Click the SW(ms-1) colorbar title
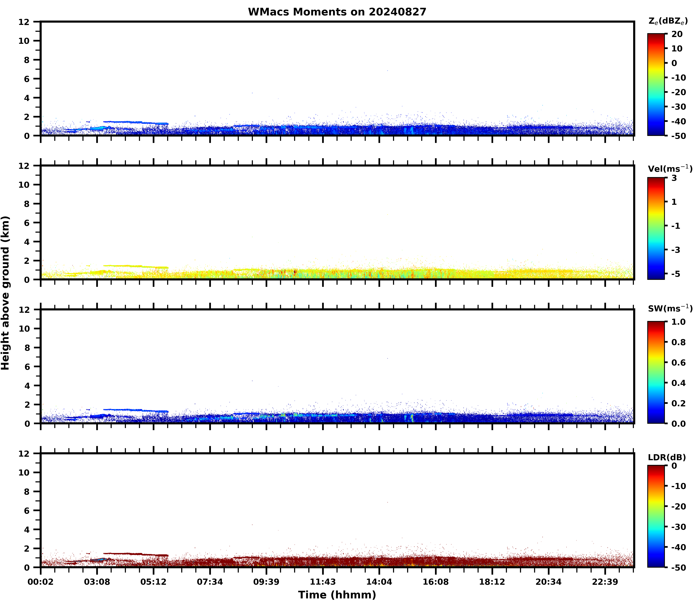The width and height of the screenshot is (700, 608). point(670,308)
